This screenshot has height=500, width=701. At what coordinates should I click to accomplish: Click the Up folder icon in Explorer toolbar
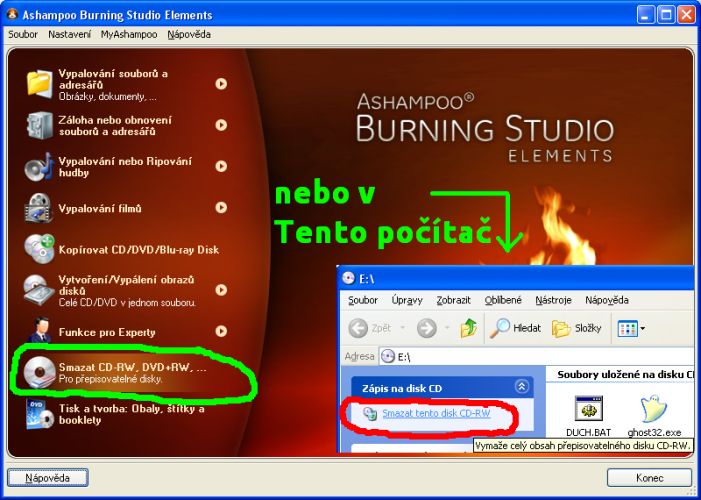tap(468, 328)
